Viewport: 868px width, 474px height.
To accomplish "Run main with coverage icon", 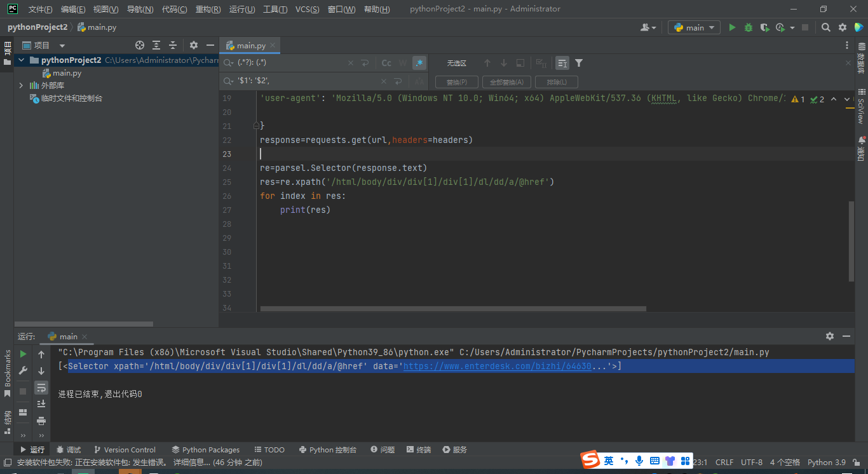I will tap(764, 27).
